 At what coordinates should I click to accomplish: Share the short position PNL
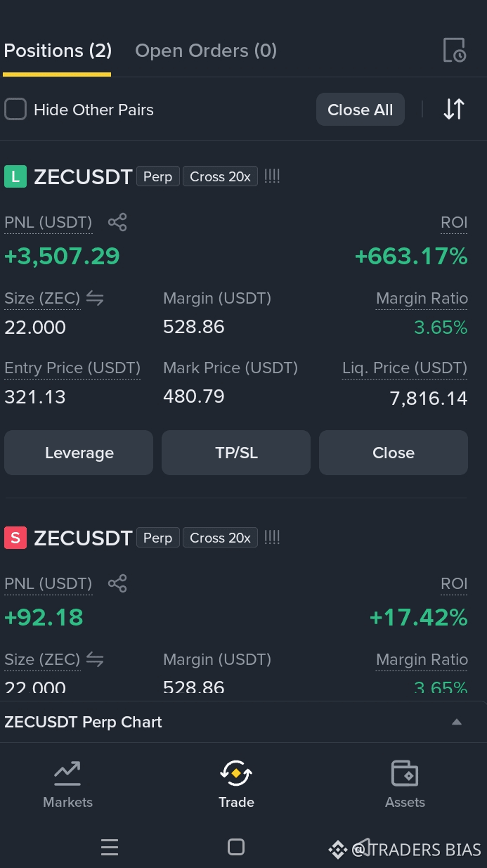tap(117, 583)
